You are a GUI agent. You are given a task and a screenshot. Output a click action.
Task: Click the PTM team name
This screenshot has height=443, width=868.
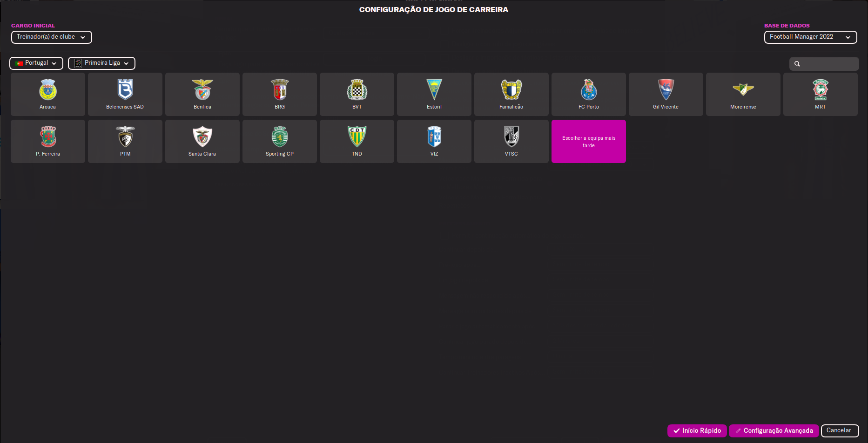pyautogui.click(x=125, y=154)
